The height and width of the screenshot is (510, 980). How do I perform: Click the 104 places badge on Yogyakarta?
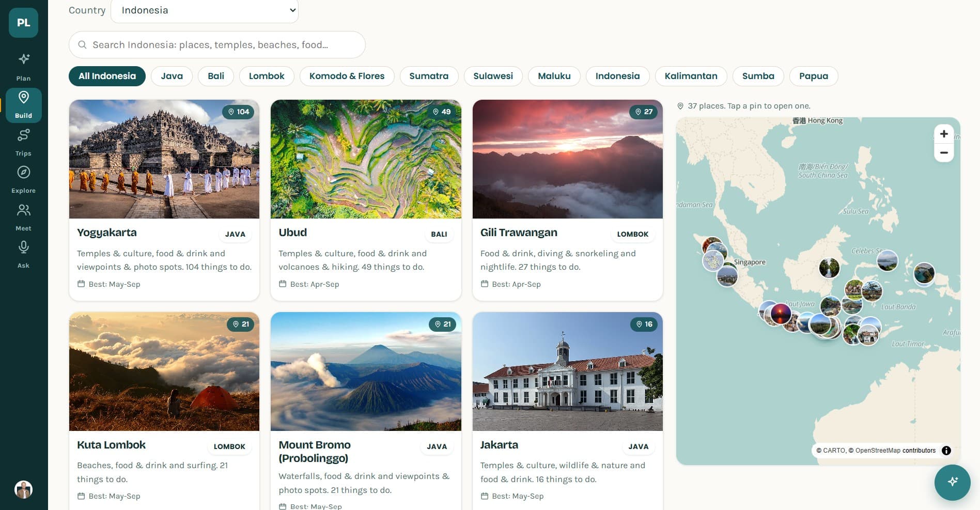pos(238,112)
